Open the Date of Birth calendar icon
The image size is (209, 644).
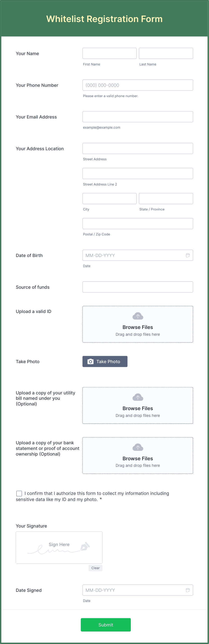[188, 255]
